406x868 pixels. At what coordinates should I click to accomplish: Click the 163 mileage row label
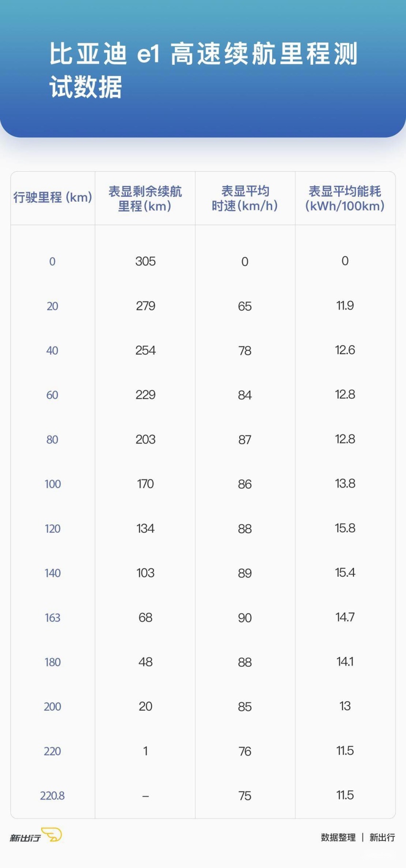(52, 618)
